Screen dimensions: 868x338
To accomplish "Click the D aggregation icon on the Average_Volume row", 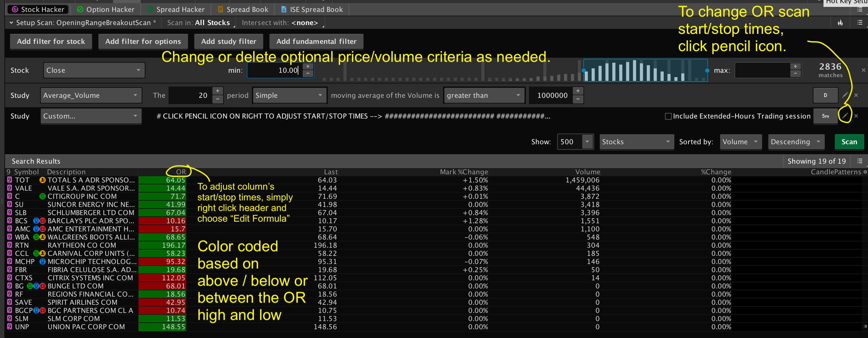I will pyautogui.click(x=825, y=95).
